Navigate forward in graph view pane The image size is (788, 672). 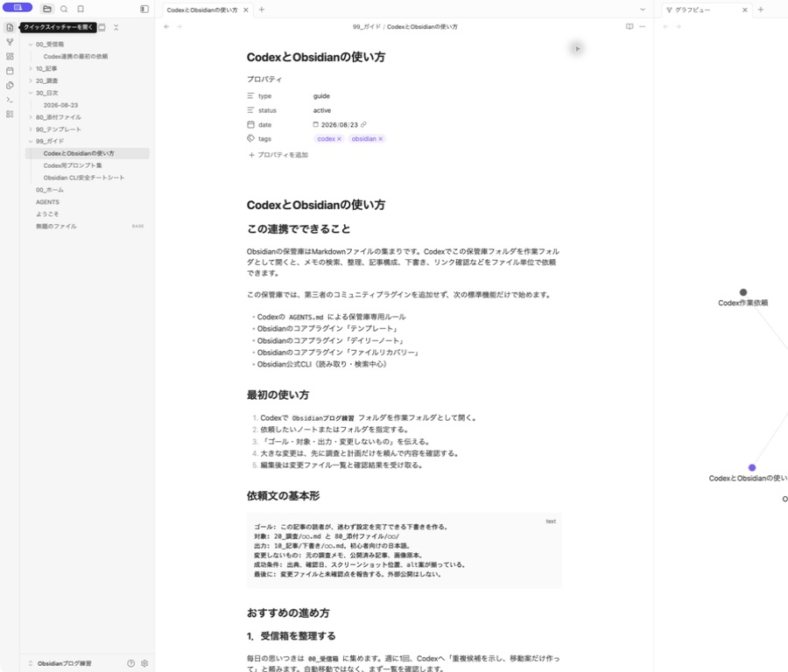click(679, 26)
